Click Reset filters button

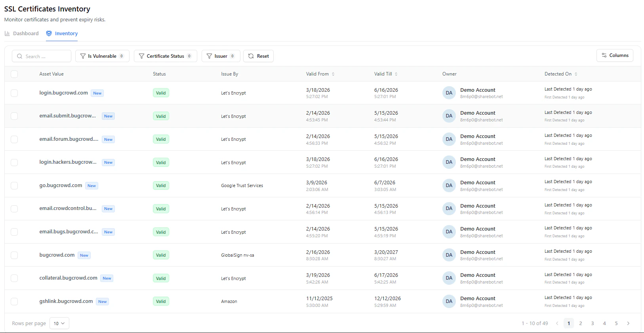pyautogui.click(x=258, y=56)
